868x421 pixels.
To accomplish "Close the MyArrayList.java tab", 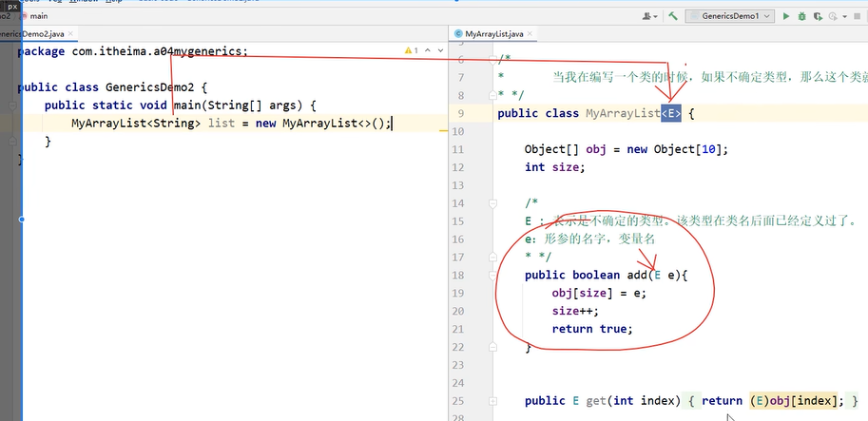I will click(x=530, y=34).
